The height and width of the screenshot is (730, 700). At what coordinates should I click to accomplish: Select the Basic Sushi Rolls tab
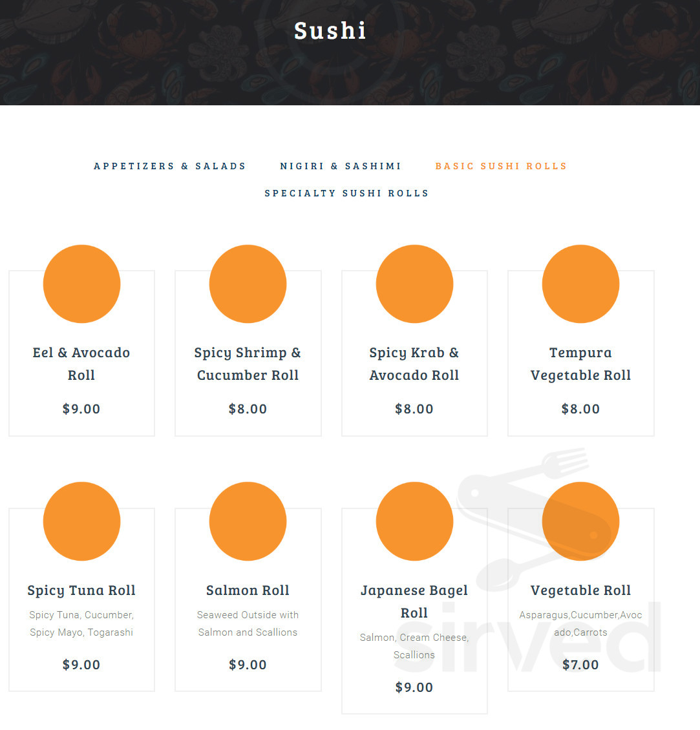(x=501, y=166)
